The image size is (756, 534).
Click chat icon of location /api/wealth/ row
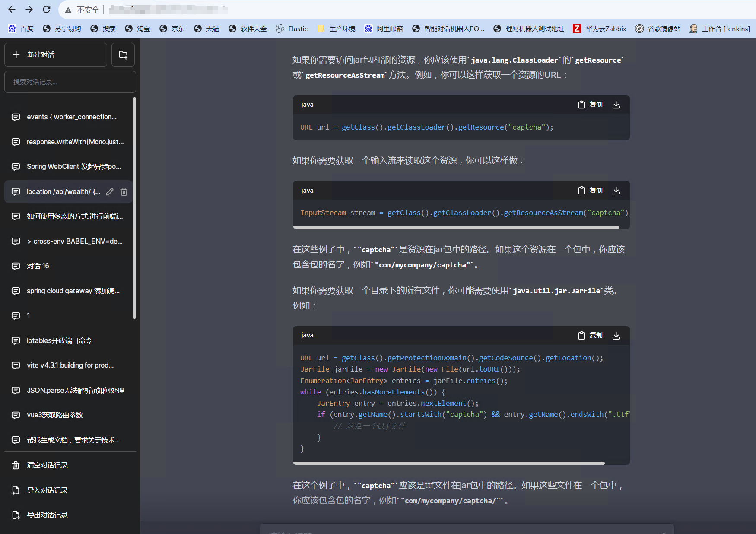click(x=16, y=192)
